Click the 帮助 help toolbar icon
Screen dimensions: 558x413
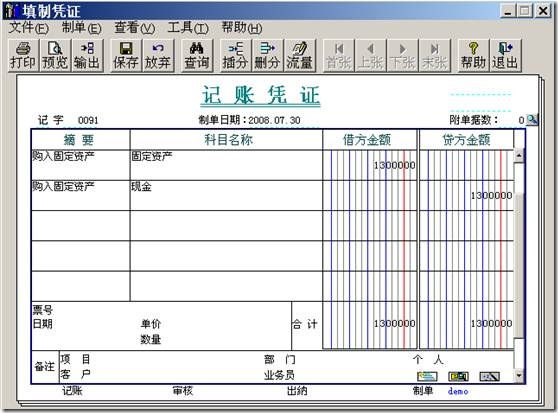click(473, 55)
